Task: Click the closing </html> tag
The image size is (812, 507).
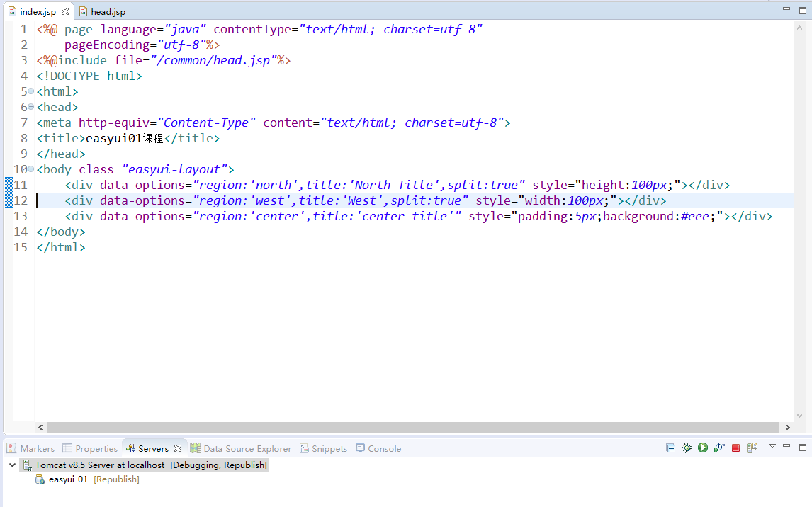Action: (x=61, y=247)
